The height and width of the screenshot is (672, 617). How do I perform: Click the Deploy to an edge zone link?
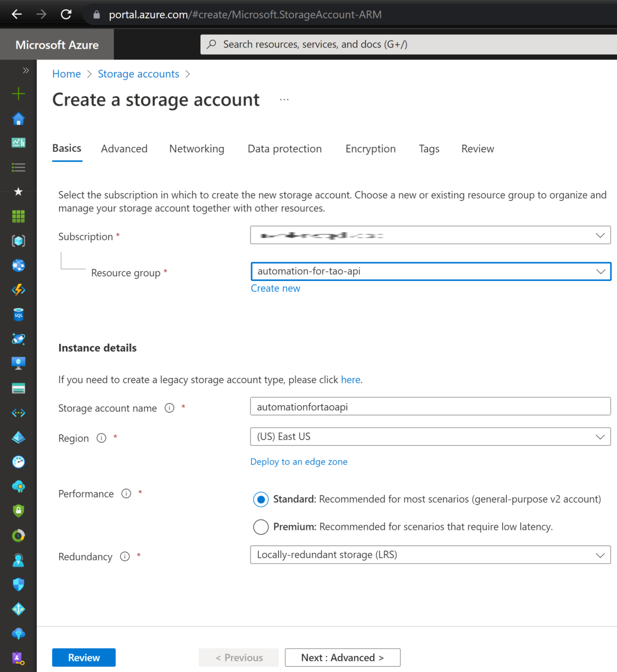pos(299,462)
